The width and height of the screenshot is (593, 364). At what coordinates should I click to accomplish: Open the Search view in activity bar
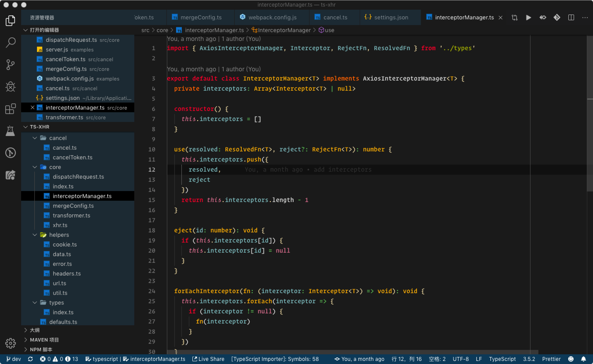(x=11, y=42)
